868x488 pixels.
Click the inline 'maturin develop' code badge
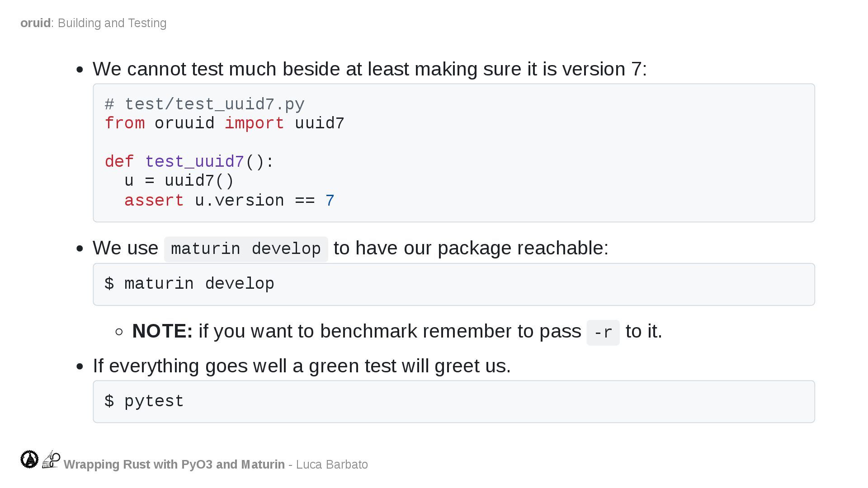(x=246, y=249)
